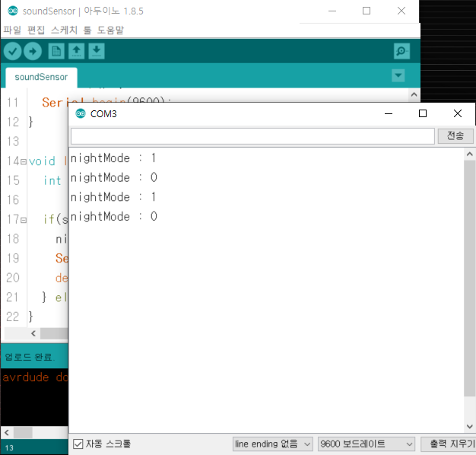Minimize the COM3 window
The width and height of the screenshot is (476, 455).
pos(389,113)
